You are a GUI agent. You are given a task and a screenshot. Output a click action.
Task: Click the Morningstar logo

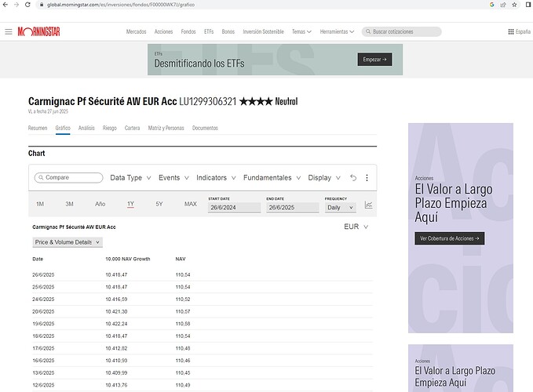[38, 31]
